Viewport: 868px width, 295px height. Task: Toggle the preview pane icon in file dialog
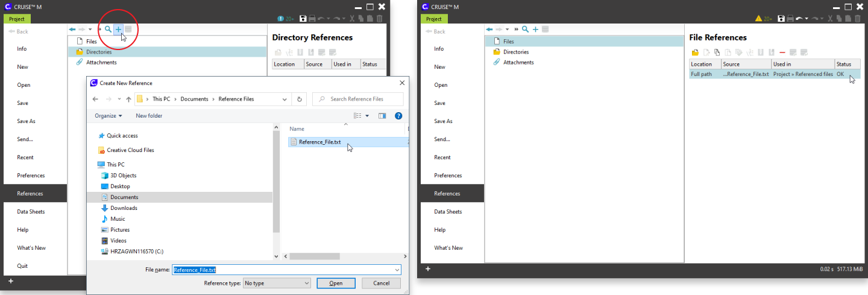coord(382,116)
